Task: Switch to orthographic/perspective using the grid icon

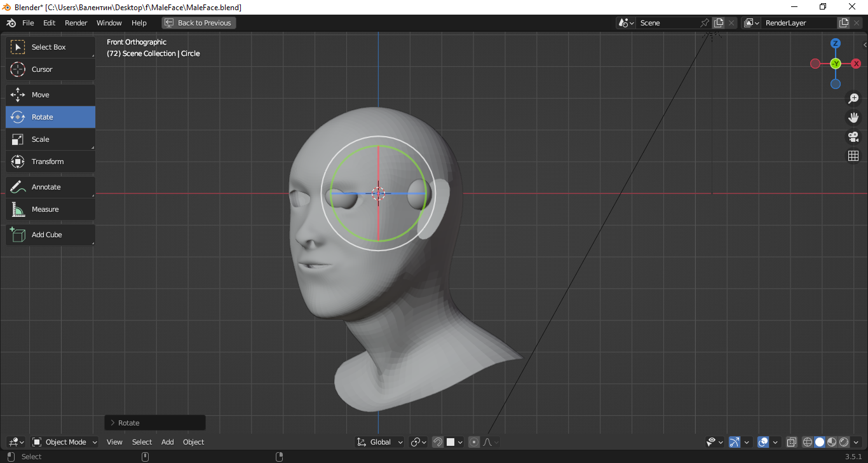Action: pos(853,156)
